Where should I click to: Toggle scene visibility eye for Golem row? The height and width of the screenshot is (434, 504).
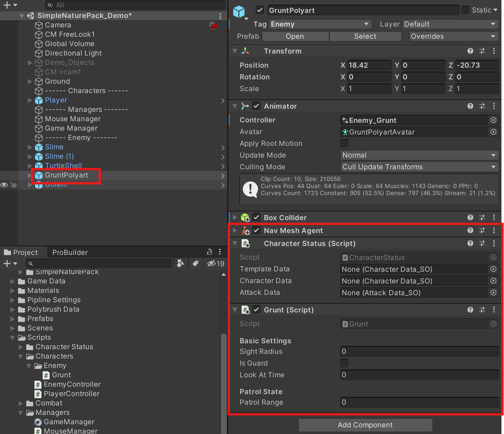tap(4, 185)
